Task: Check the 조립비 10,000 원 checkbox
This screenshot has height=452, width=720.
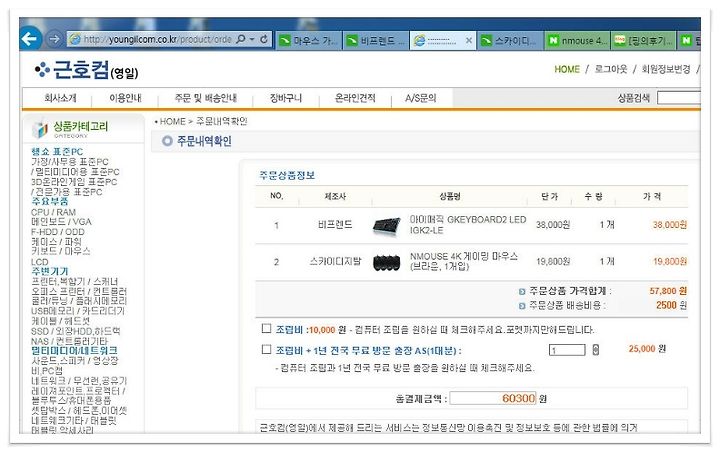Action: coord(266,329)
